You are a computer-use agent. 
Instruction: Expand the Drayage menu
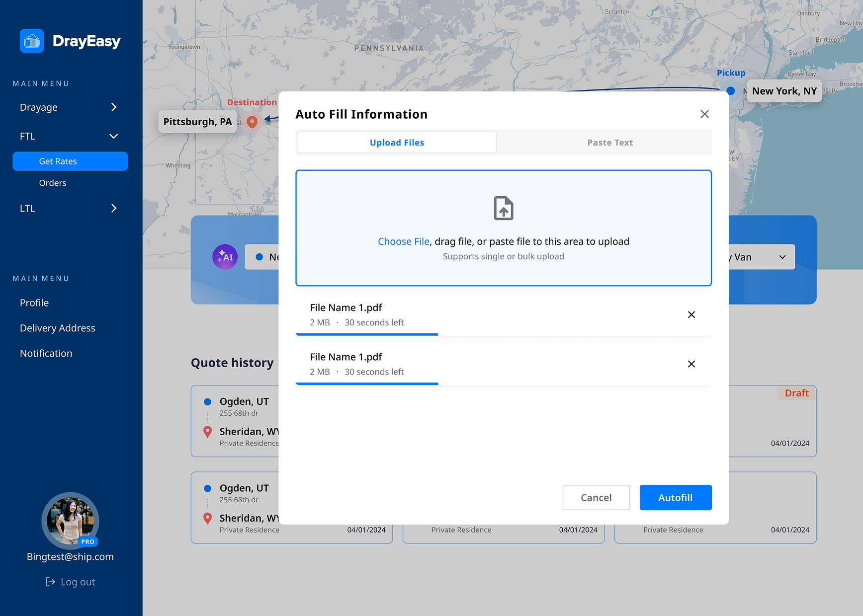point(113,107)
